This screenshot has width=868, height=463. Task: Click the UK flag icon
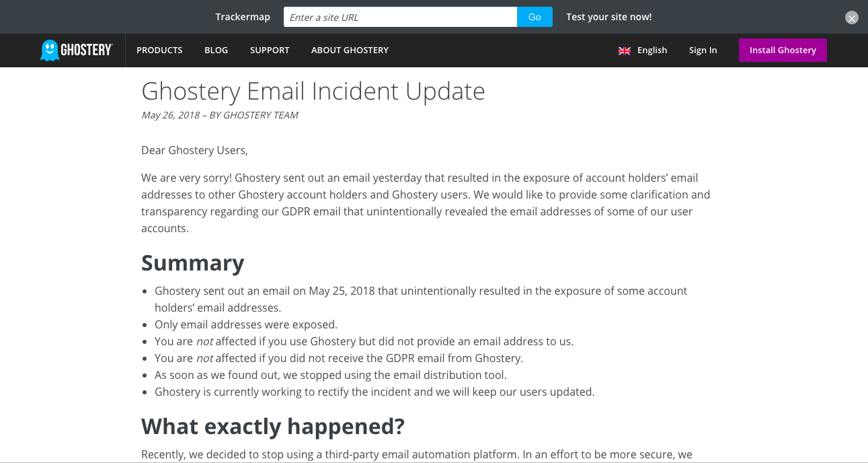click(x=625, y=50)
